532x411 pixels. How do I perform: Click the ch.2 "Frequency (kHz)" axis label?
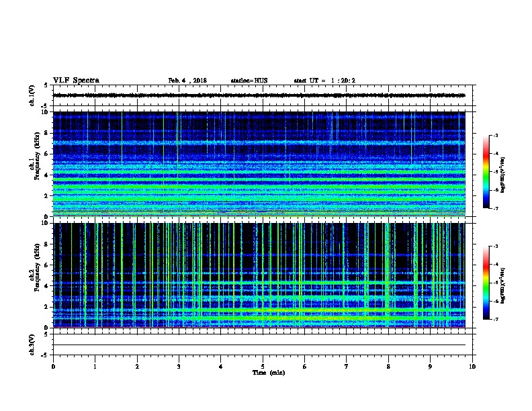click(38, 267)
